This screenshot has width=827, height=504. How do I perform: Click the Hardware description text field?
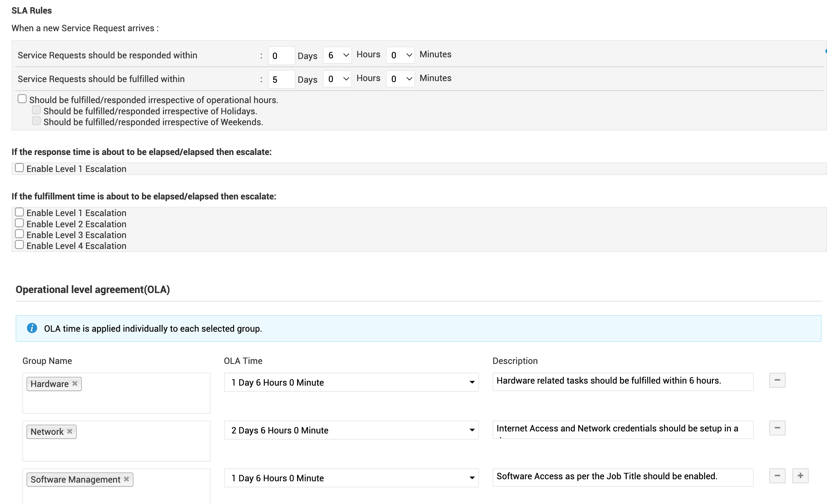click(623, 381)
